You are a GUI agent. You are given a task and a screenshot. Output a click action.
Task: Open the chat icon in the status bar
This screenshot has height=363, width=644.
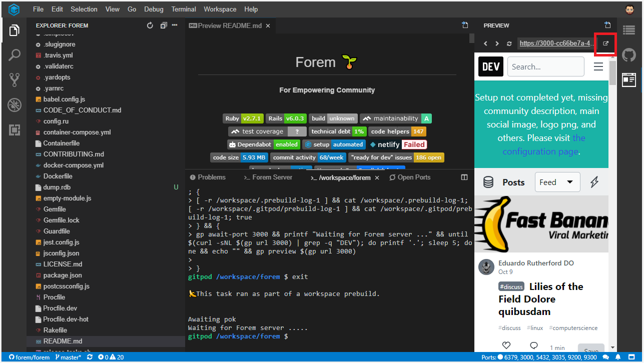point(606,357)
